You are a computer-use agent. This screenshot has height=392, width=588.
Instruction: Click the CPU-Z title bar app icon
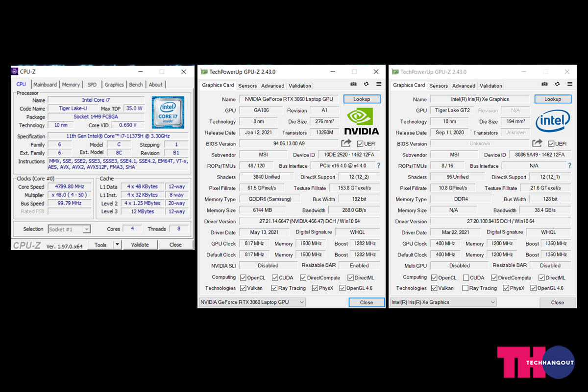pyautogui.click(x=15, y=72)
